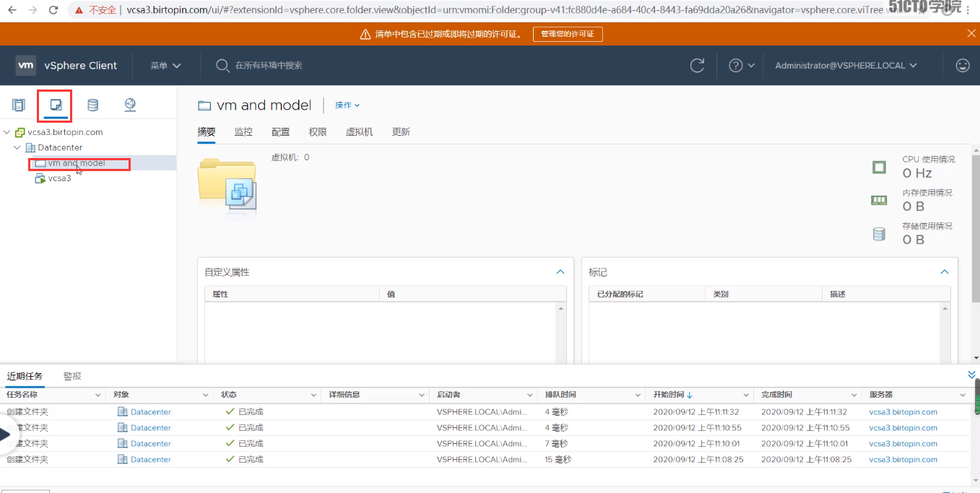The image size is (980, 493).
Task: Click the 不安全 site security indicator
Action: [95, 10]
